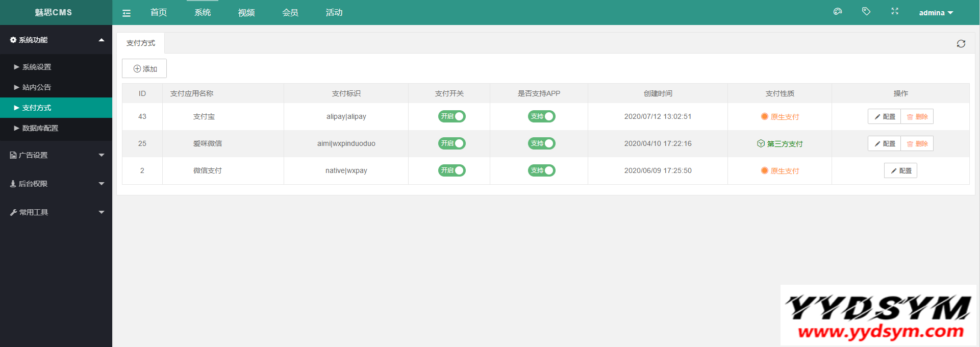Screen dimensions: 980x347
Task: Disable APP support for 爱咪微信
Action: pos(541,143)
